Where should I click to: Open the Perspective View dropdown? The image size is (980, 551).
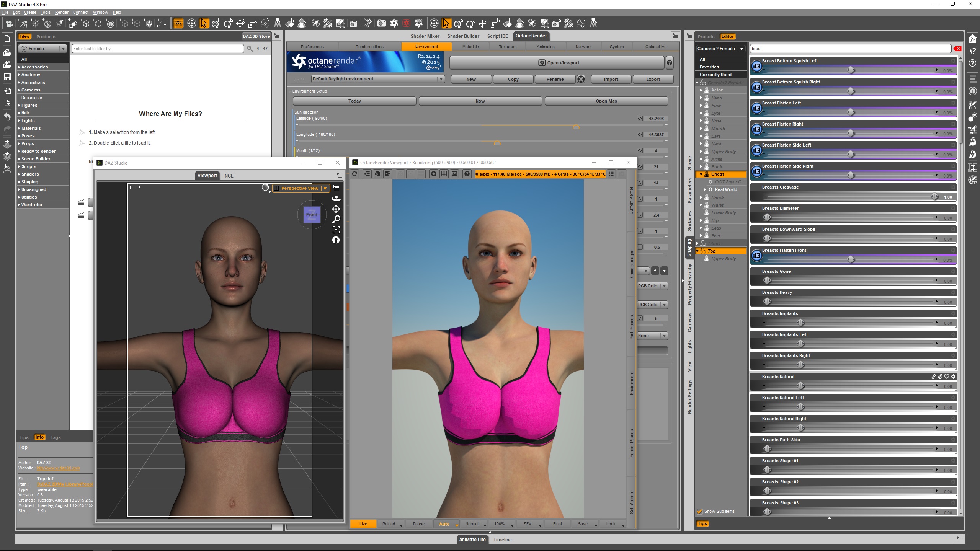(x=325, y=188)
